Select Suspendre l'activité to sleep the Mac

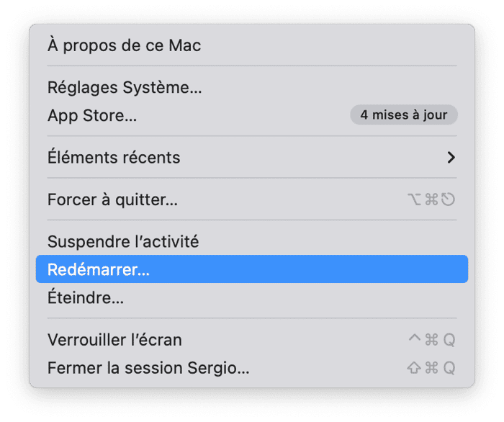[x=123, y=241]
